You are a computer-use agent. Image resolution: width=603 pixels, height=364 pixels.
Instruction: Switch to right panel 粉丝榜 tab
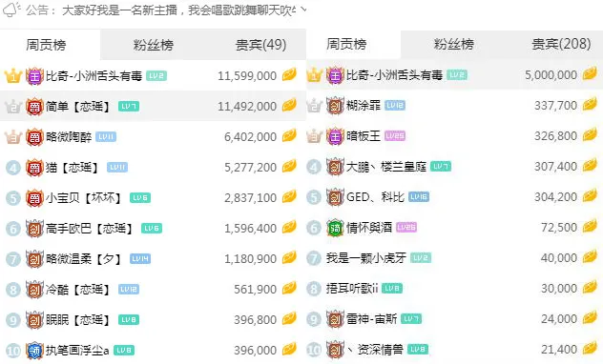tap(454, 44)
